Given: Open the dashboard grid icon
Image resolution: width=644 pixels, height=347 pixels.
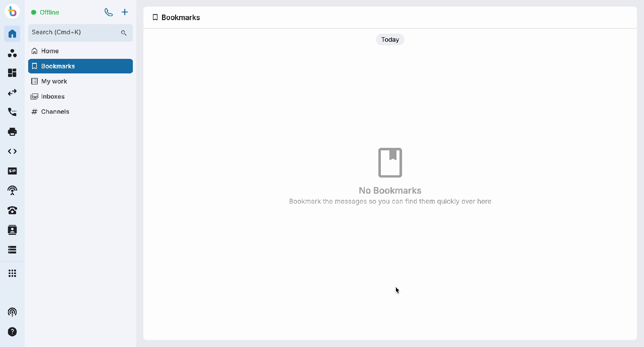Looking at the screenshot, I should 12,73.
